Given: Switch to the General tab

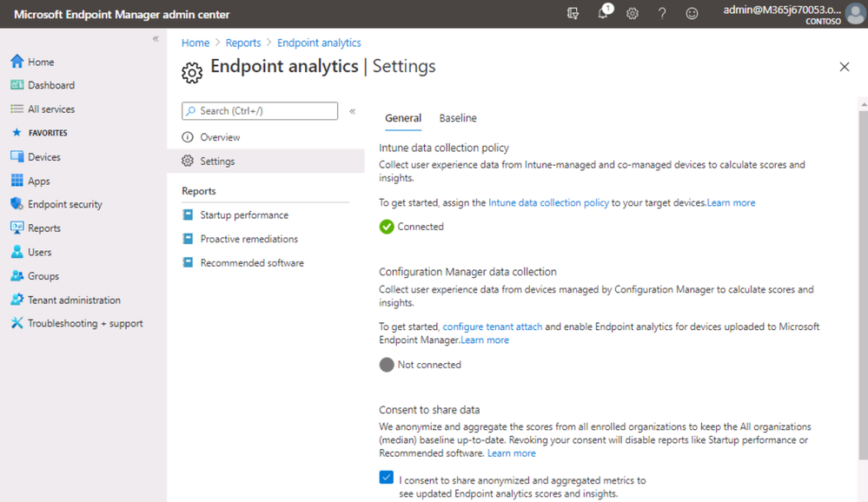Looking at the screenshot, I should (x=403, y=118).
